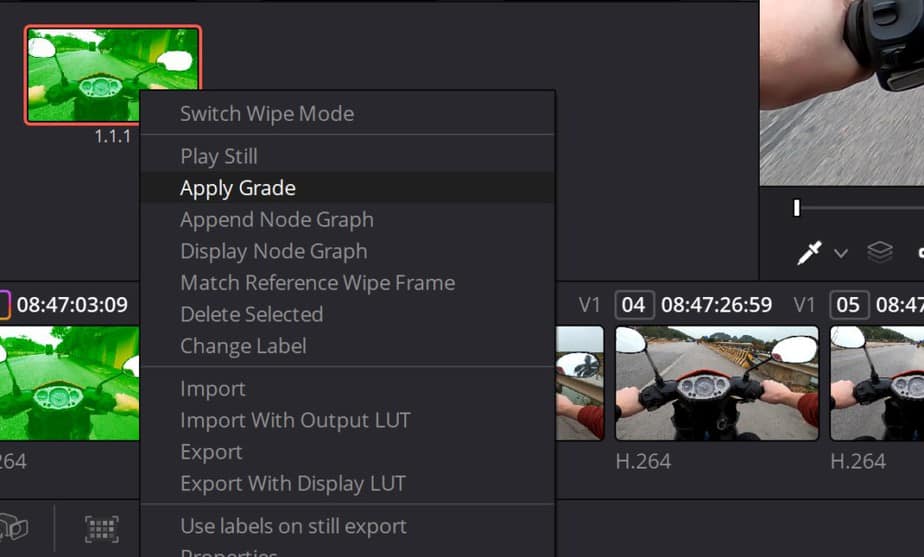The image size is (924, 557).
Task: Click clip number 05 badge
Action: pos(849,305)
